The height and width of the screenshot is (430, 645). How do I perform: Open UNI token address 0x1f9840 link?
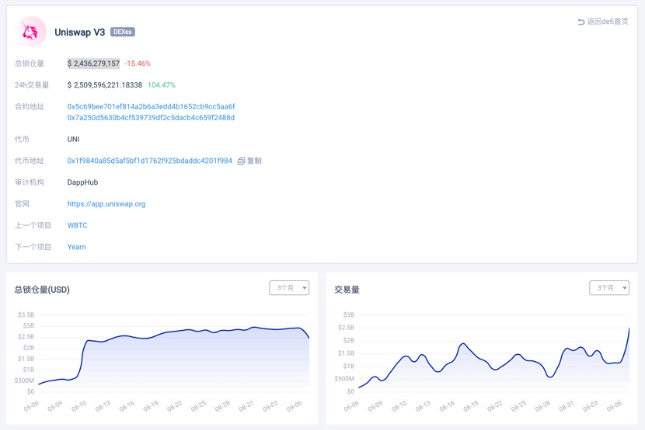150,161
